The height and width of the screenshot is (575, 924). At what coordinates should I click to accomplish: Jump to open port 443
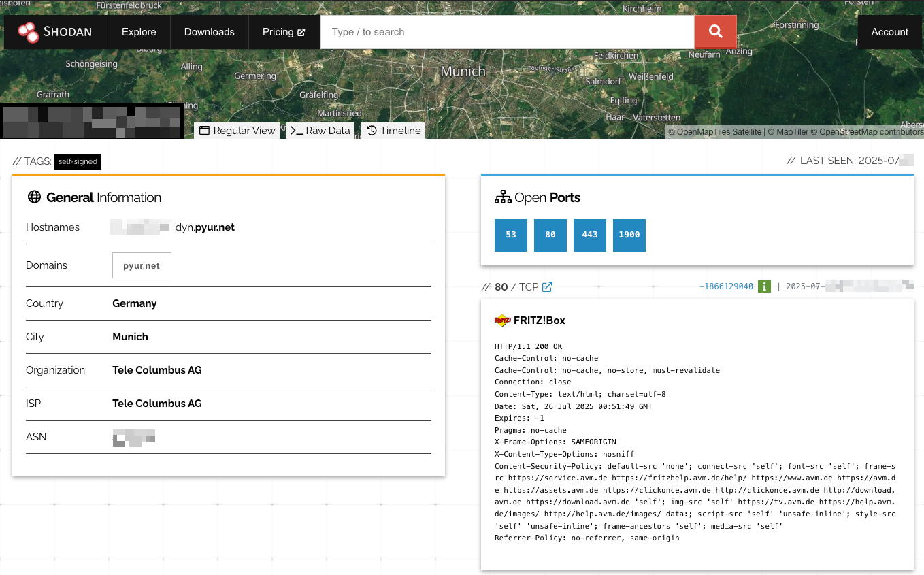[x=590, y=235]
